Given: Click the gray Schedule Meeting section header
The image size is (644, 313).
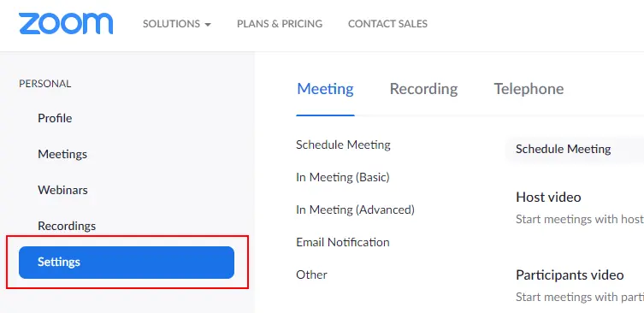Looking at the screenshot, I should (575, 149).
